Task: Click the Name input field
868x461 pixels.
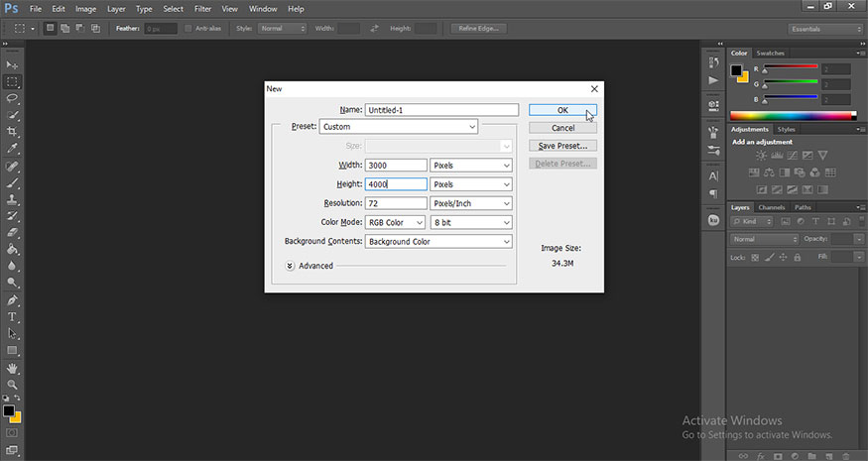Action: (441, 110)
